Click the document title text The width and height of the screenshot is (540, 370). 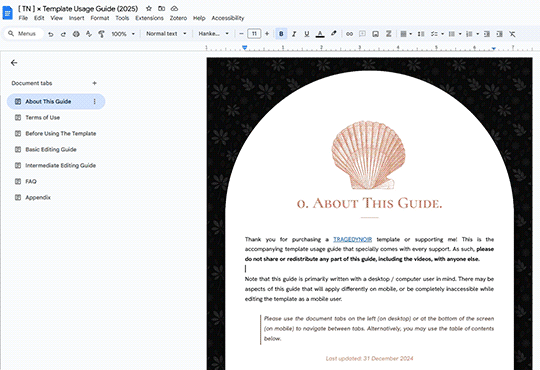point(78,8)
